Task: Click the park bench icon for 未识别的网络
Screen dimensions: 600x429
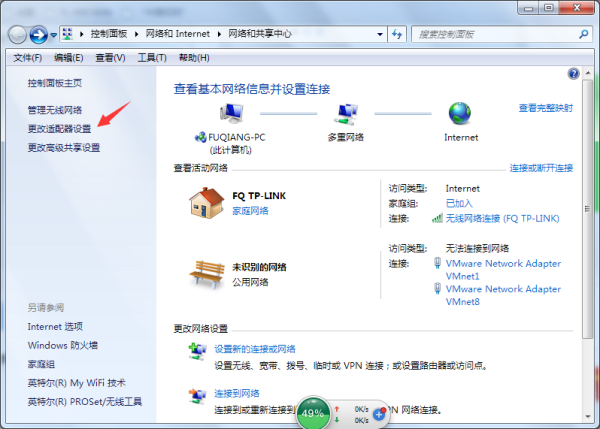Action: (x=207, y=274)
